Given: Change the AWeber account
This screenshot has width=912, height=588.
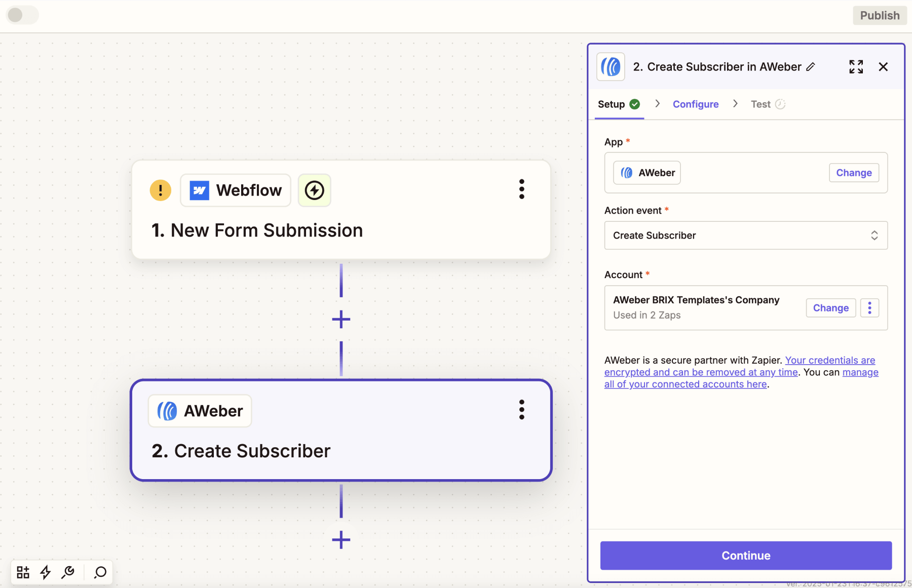Looking at the screenshot, I should (830, 308).
